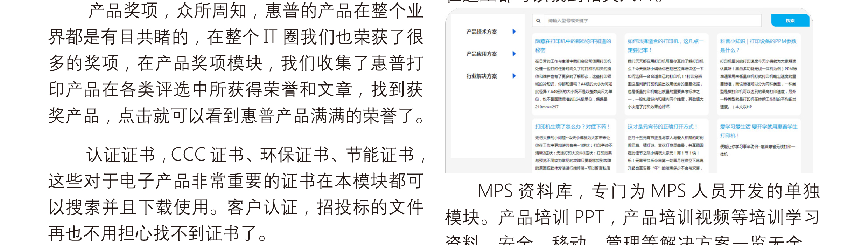Open article 打印机生病了怎么办？对症下药！

[x=573, y=127]
